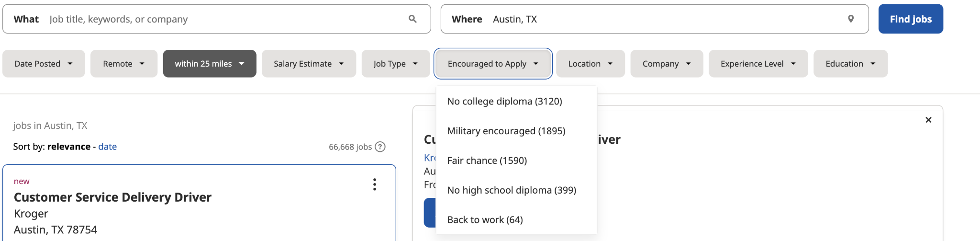
Task: Focus the job title keywords field
Action: (225, 19)
